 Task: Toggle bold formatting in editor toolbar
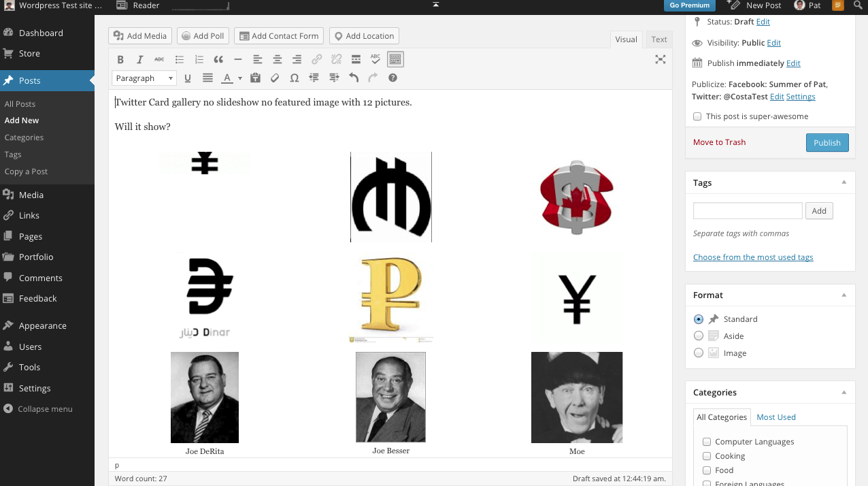pyautogui.click(x=120, y=60)
